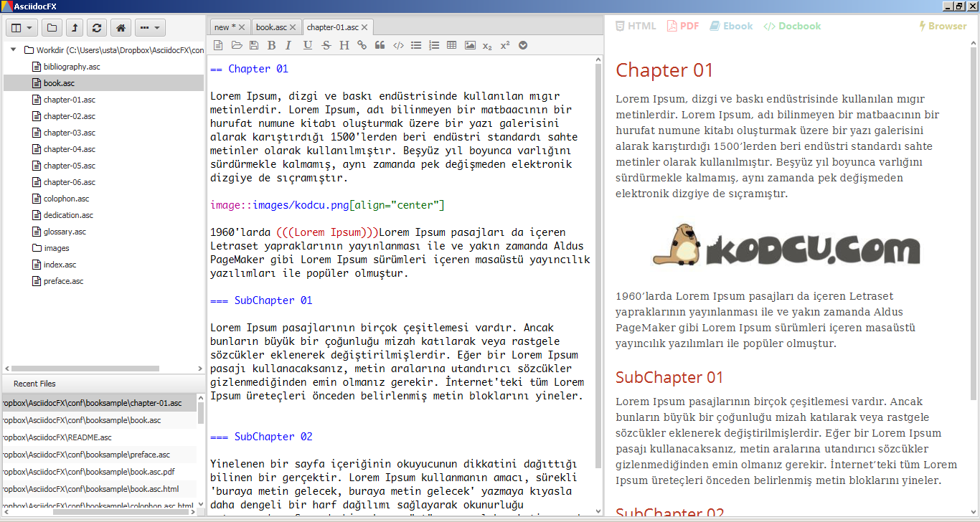Open chapter-05.asc from the file tree
This screenshot has width=980, height=522.
point(69,166)
